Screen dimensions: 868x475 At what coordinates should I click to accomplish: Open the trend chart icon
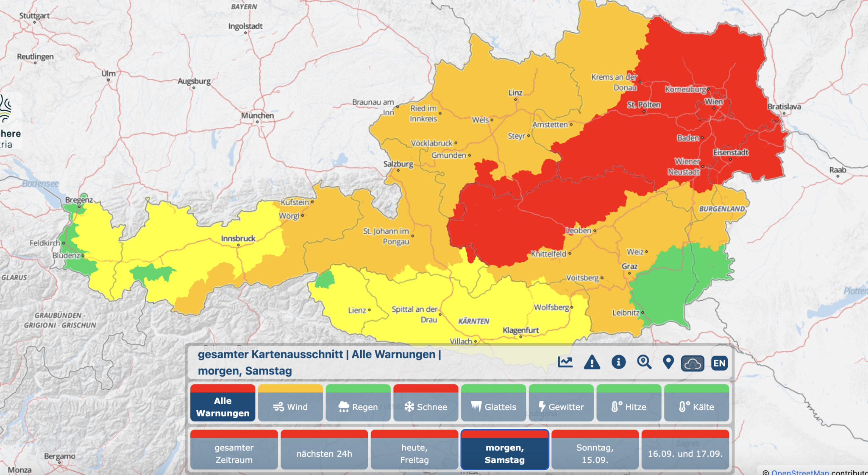point(565,363)
